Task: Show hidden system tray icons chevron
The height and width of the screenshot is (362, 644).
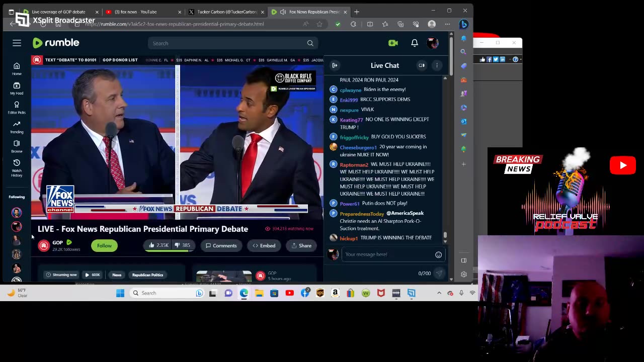Action: [x=439, y=293]
